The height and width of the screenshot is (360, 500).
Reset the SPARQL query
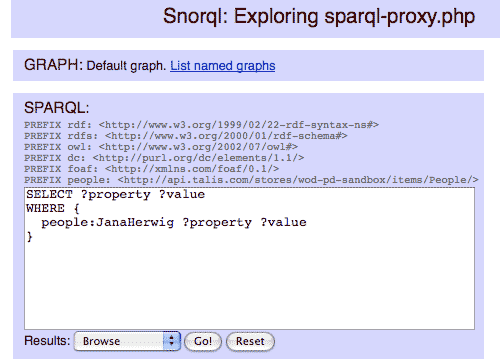(x=250, y=341)
